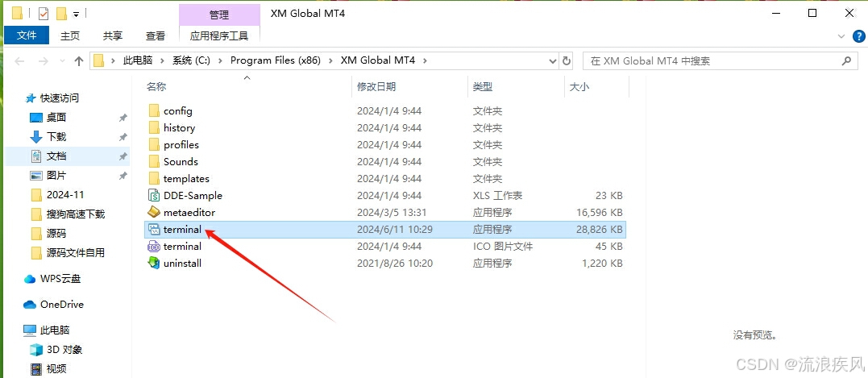868x378 pixels.
Task: Open the 文件 menu tab
Action: tap(27, 35)
